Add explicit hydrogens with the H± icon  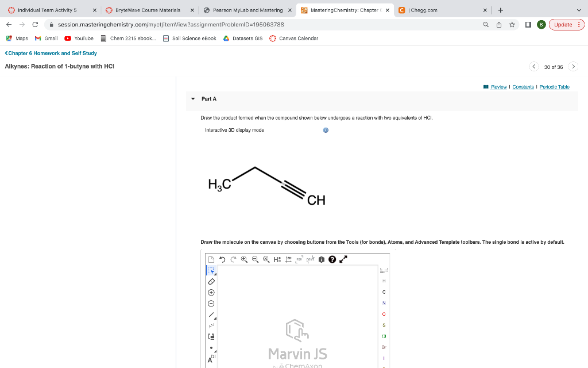(x=276, y=259)
